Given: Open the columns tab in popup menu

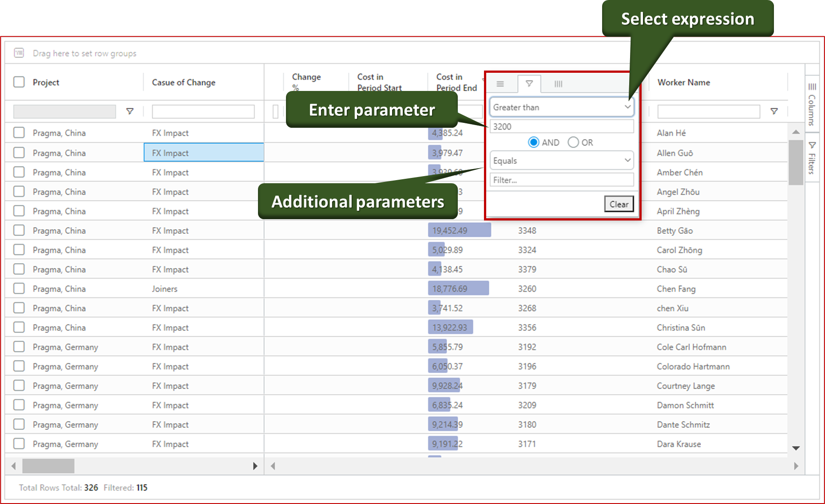Looking at the screenshot, I should 558,84.
